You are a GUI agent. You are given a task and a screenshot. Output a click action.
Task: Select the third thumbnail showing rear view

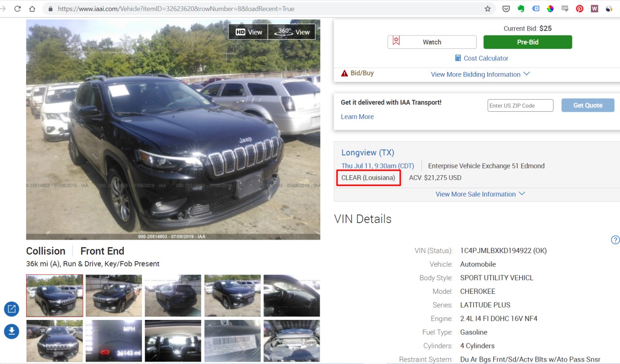(x=173, y=296)
